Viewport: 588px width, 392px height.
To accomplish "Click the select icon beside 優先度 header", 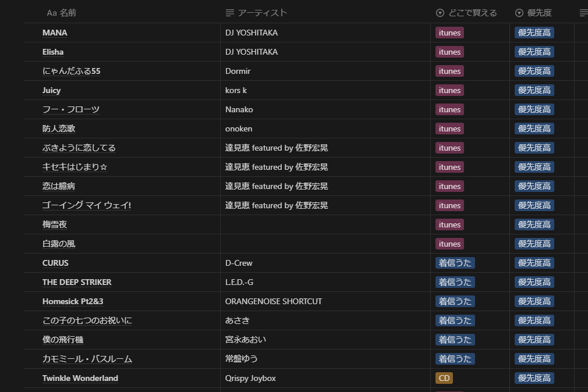I will [519, 13].
